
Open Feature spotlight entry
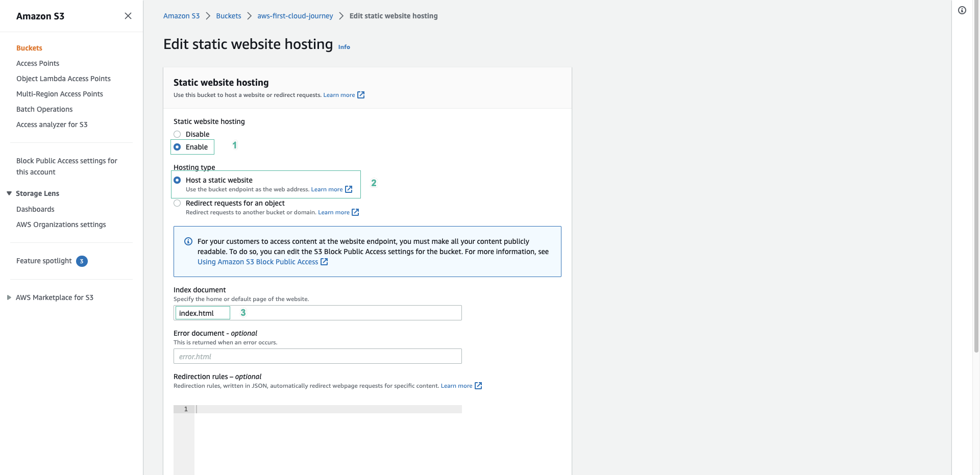[44, 261]
